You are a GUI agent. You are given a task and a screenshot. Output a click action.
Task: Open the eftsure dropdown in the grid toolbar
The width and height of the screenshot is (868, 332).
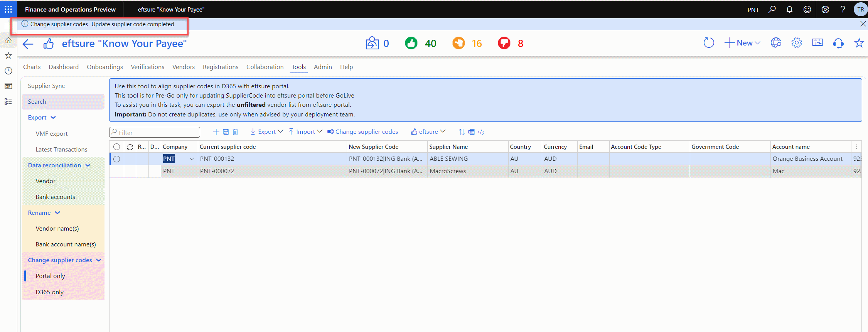428,132
